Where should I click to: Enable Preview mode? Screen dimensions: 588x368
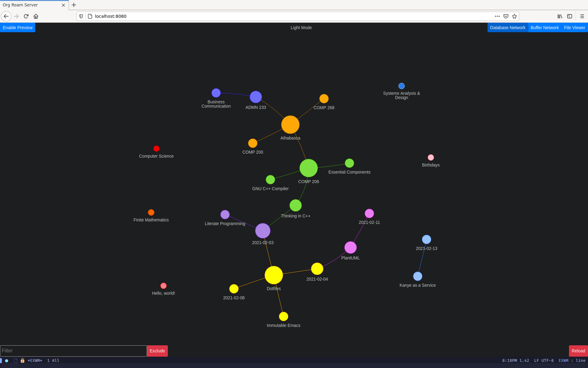click(x=17, y=27)
